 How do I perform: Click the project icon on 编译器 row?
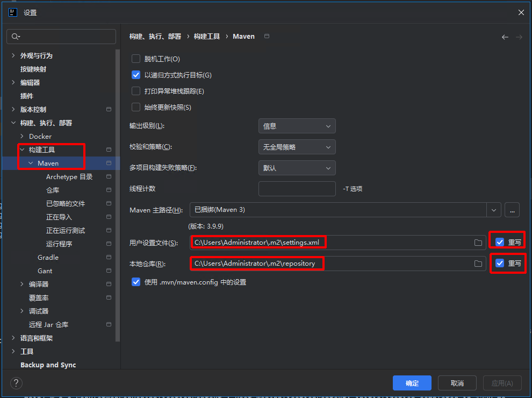coord(109,284)
